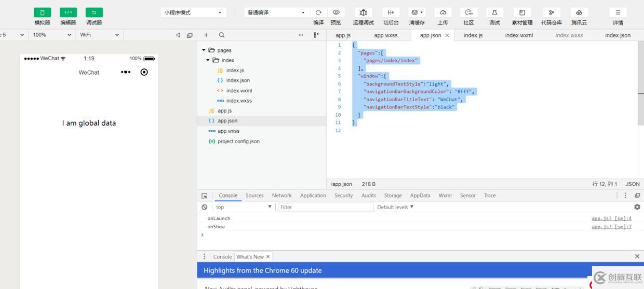Add a new file with plus icon
This screenshot has height=289, width=644.
click(x=206, y=35)
